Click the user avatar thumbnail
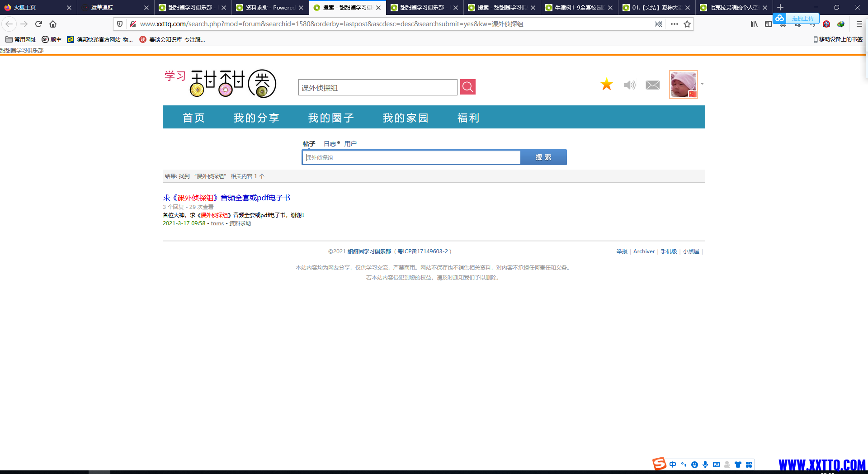868x474 pixels. pyautogui.click(x=684, y=85)
